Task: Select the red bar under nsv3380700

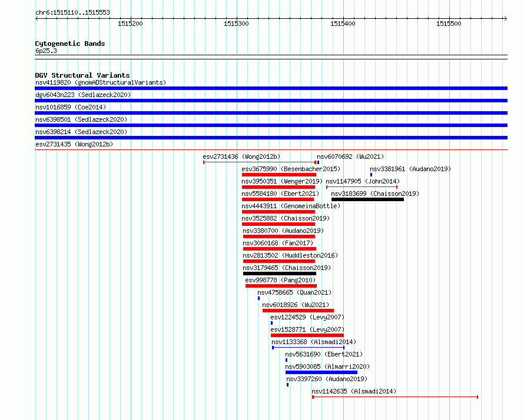Action: point(279,236)
